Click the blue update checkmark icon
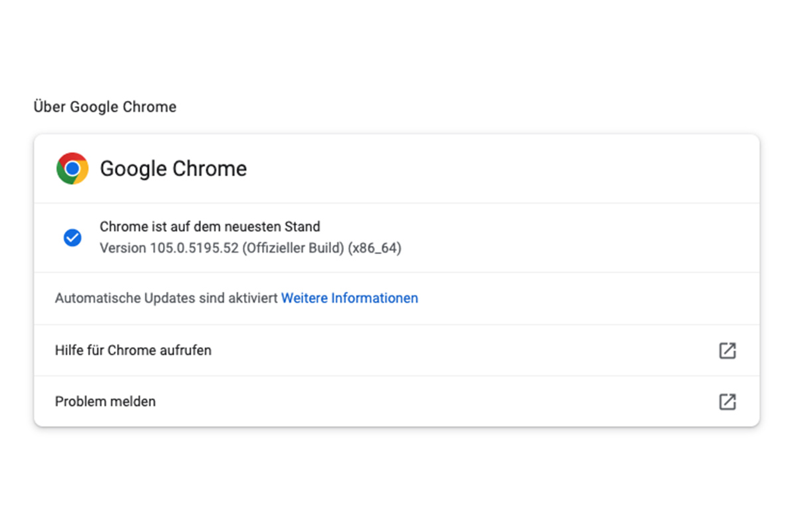This screenshot has height=532, width=798. coord(72,237)
